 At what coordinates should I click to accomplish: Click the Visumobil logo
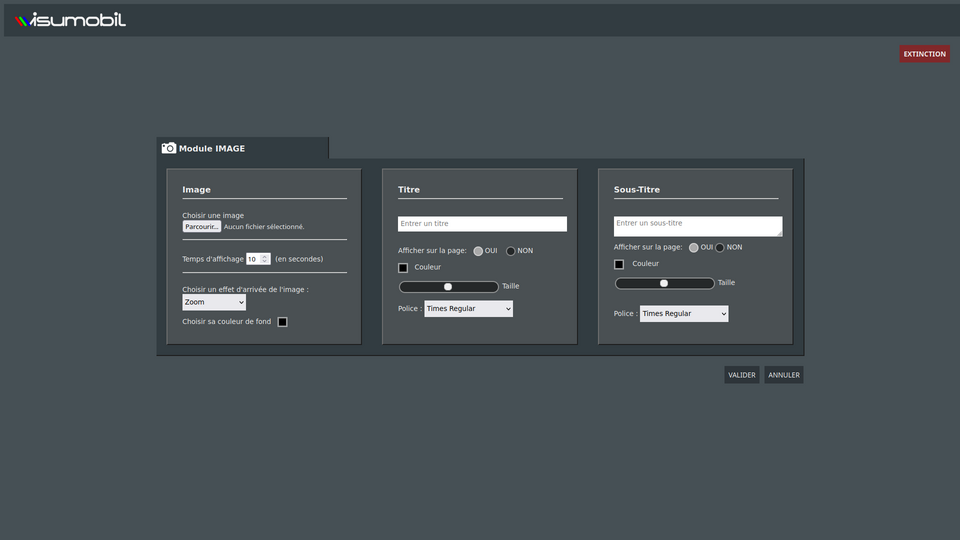pos(71,20)
